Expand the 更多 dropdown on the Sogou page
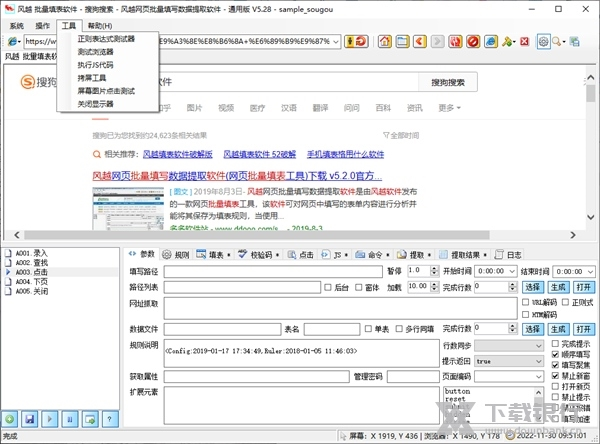This screenshot has width=600, height=444. (x=449, y=108)
